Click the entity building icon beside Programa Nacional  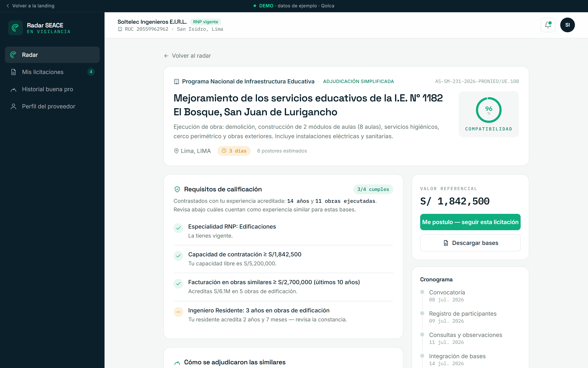click(177, 82)
